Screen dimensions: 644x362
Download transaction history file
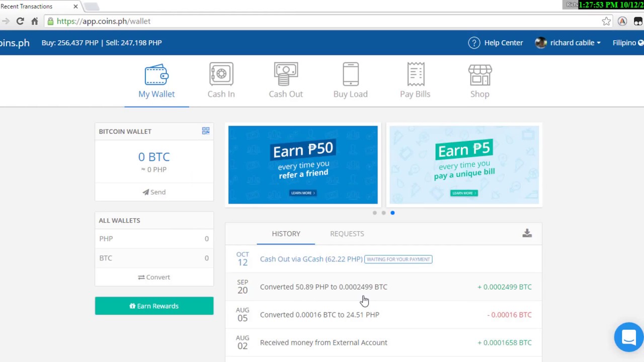527,233
